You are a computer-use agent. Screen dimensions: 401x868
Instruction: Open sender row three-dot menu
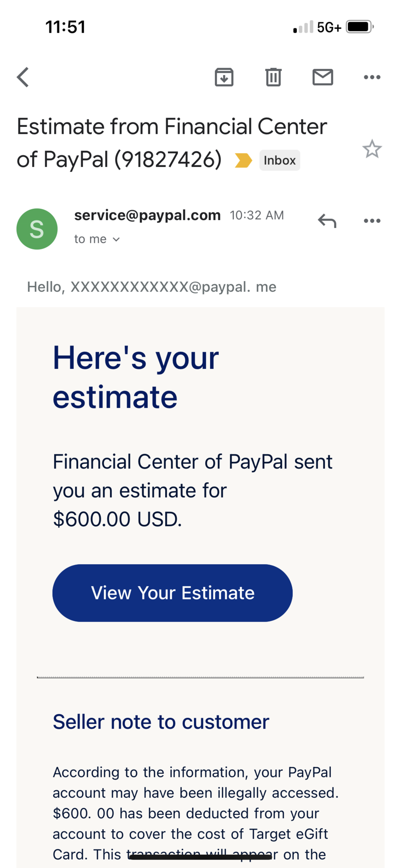[x=372, y=221]
